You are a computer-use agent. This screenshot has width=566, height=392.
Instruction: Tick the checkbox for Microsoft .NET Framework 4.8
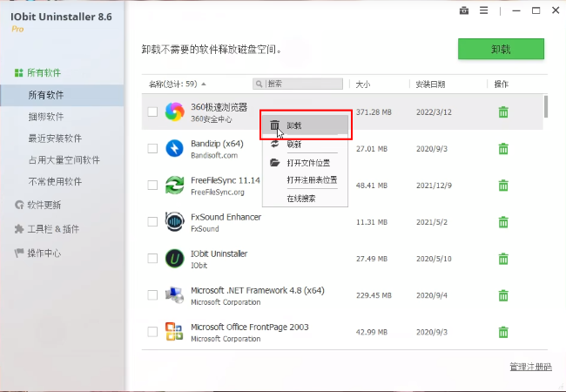[152, 295]
